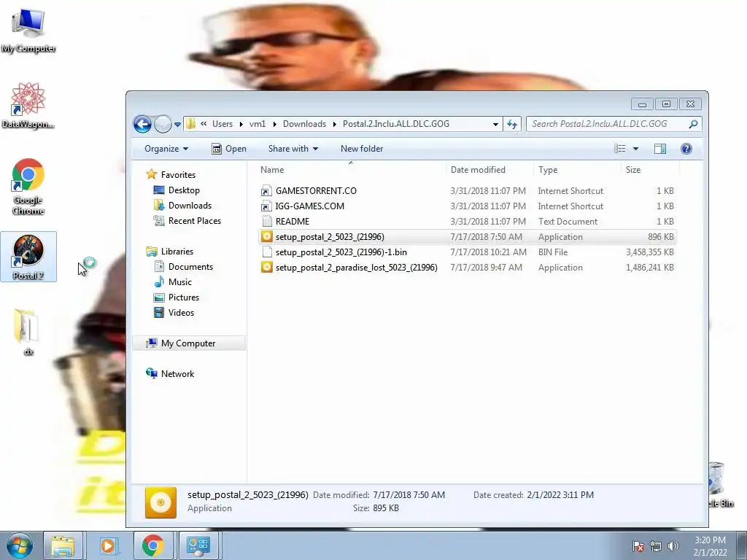Open the Music library

(179, 282)
